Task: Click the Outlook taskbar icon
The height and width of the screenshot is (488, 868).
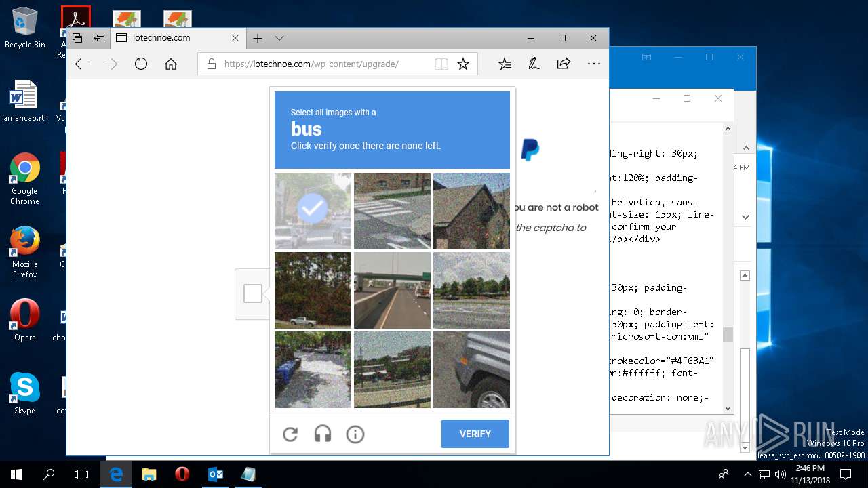Action: 215,474
